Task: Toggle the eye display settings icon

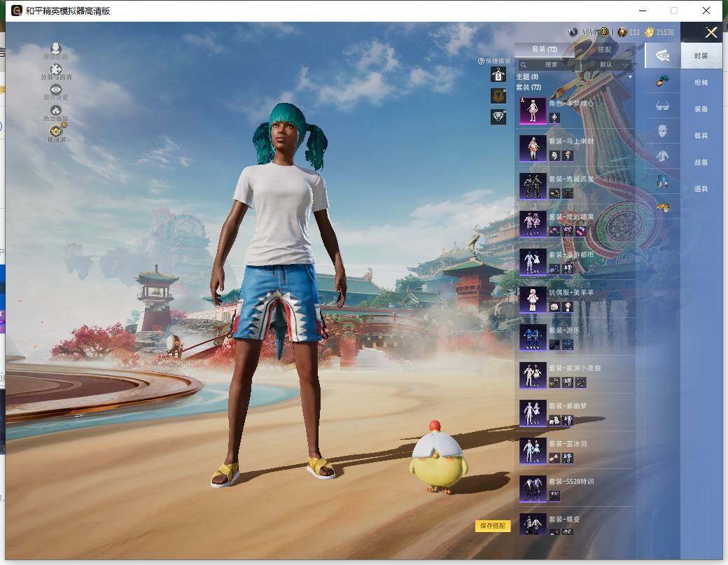Action: 56,90
